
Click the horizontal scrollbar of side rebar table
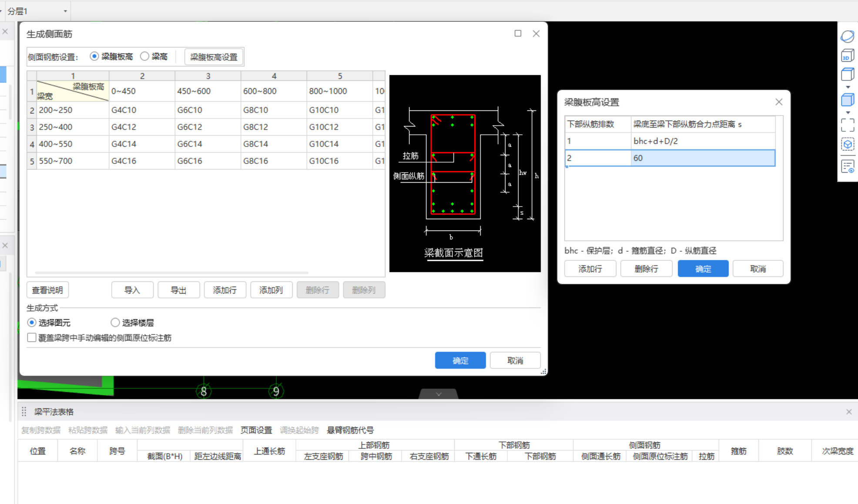pos(172,273)
